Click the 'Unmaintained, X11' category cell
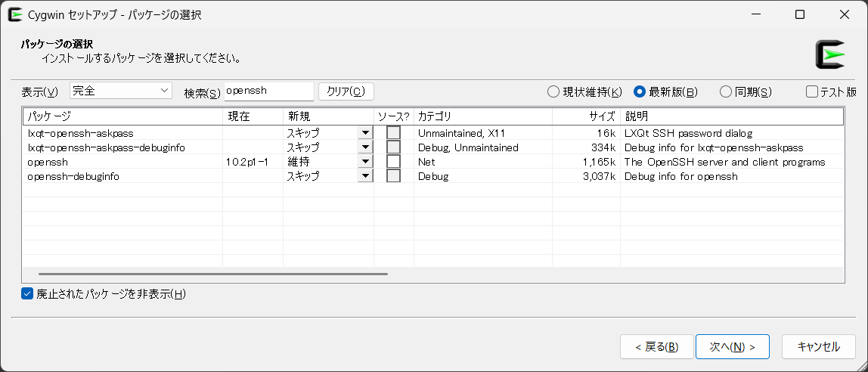868x372 pixels. click(462, 133)
